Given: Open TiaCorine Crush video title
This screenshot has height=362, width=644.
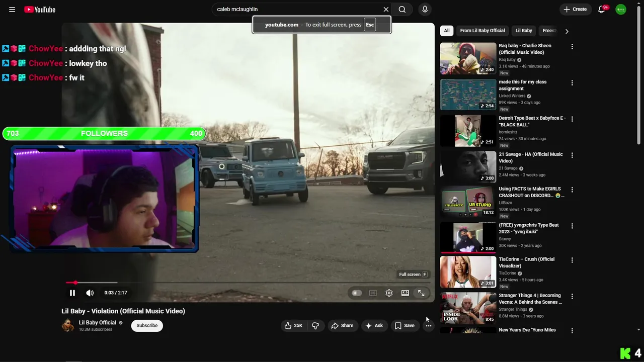Looking at the screenshot, I should click(527, 263).
